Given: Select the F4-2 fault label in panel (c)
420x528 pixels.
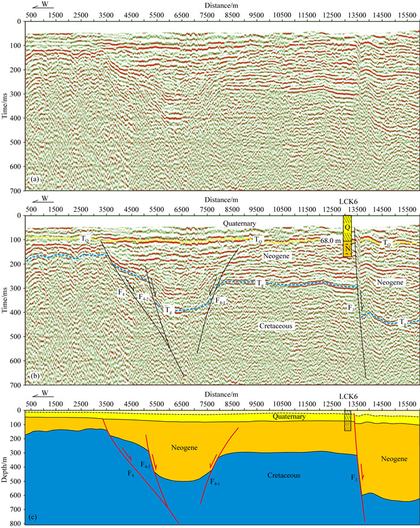Looking at the screenshot, I should point(145,464).
